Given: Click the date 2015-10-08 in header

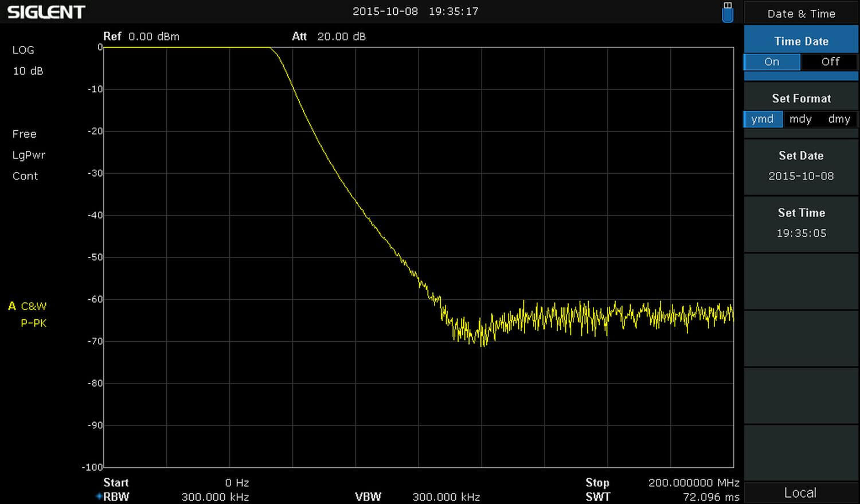Looking at the screenshot, I should (x=385, y=11).
